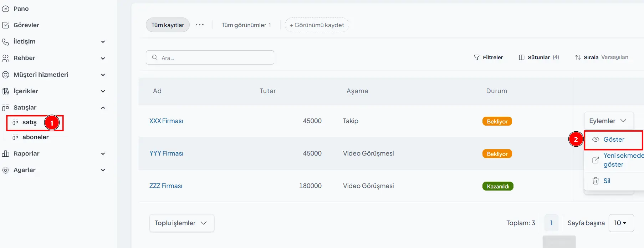
Task: Click the three-dots more options button
Action: coord(200,25)
